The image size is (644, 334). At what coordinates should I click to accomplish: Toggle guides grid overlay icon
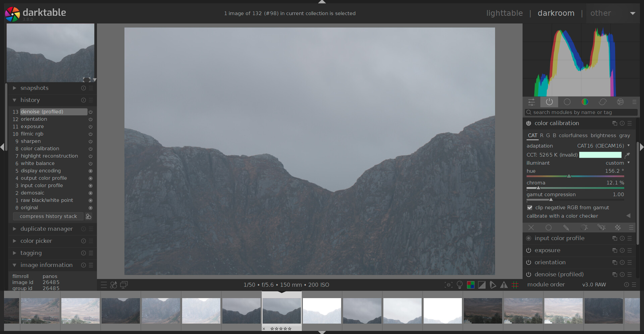click(x=515, y=285)
